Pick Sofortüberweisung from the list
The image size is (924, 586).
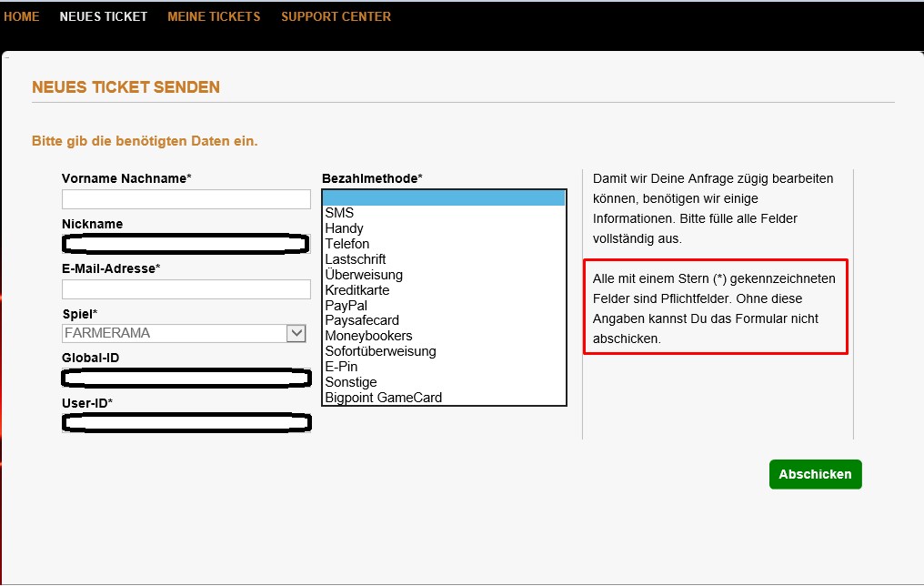444,350
